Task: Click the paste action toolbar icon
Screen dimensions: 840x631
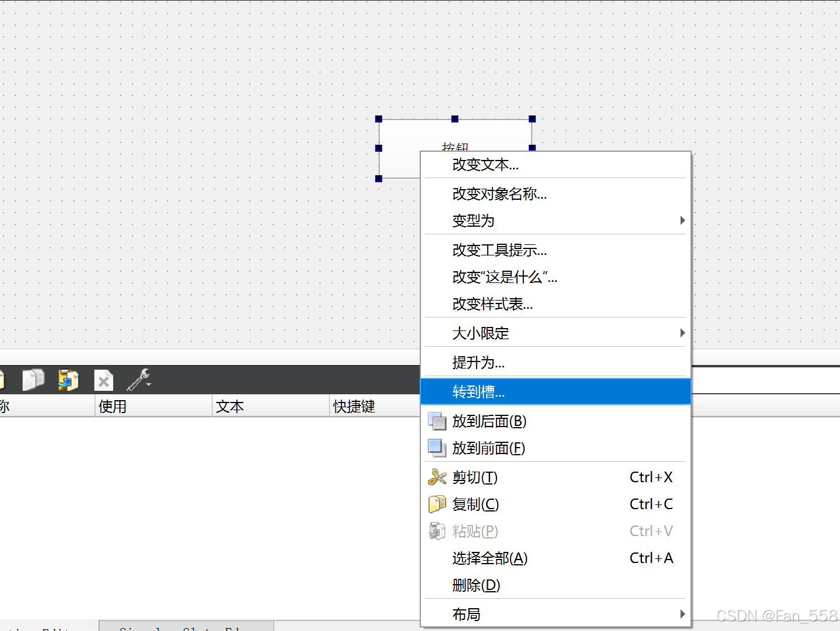Action: tap(69, 380)
